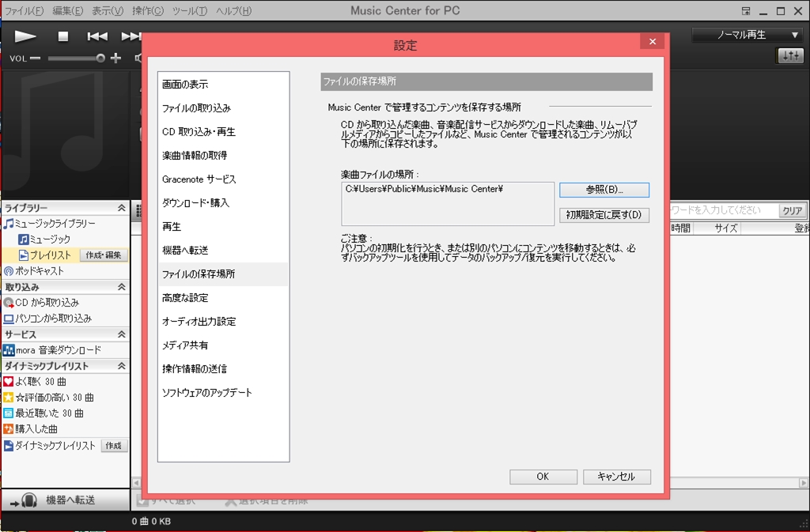Close the 設定 dialog
Viewport: 810px width, 532px height.
pyautogui.click(x=653, y=42)
